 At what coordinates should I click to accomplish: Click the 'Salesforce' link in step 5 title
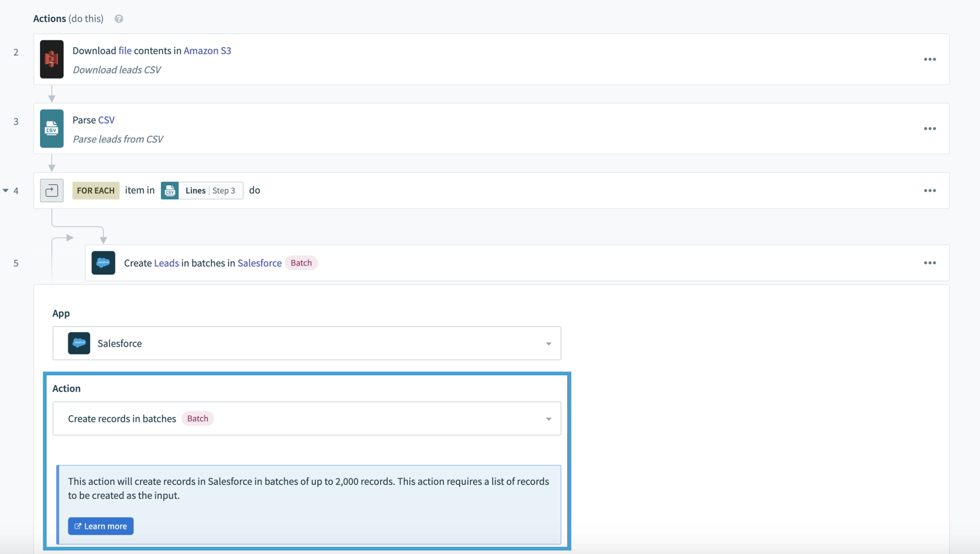click(260, 263)
